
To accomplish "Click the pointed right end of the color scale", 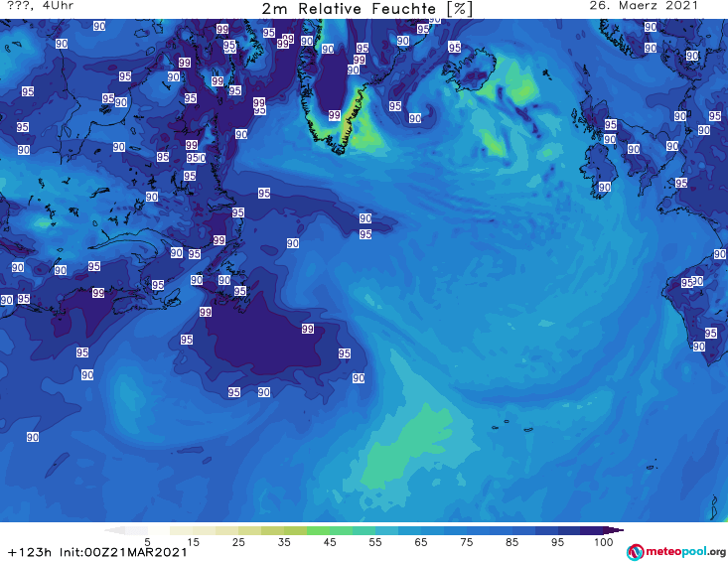I will click(x=614, y=530).
